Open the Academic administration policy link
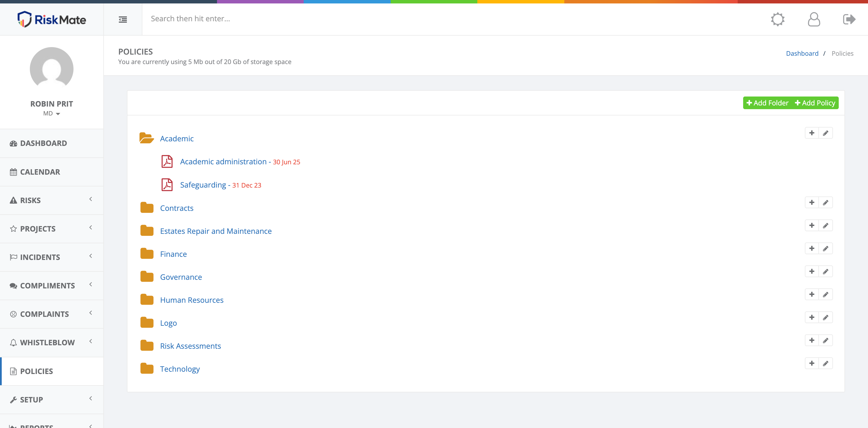This screenshot has height=428, width=868. click(x=223, y=161)
